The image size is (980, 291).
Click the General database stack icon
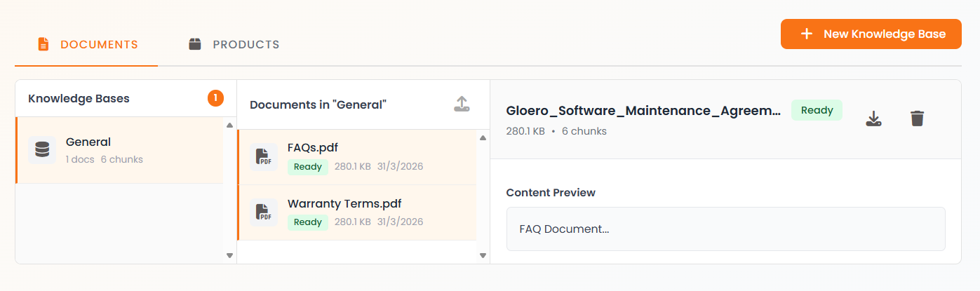point(42,150)
